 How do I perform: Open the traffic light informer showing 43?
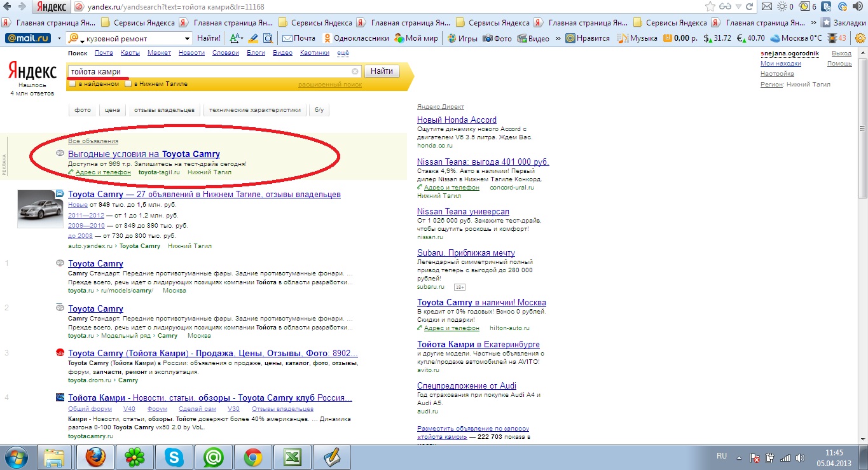[836, 38]
